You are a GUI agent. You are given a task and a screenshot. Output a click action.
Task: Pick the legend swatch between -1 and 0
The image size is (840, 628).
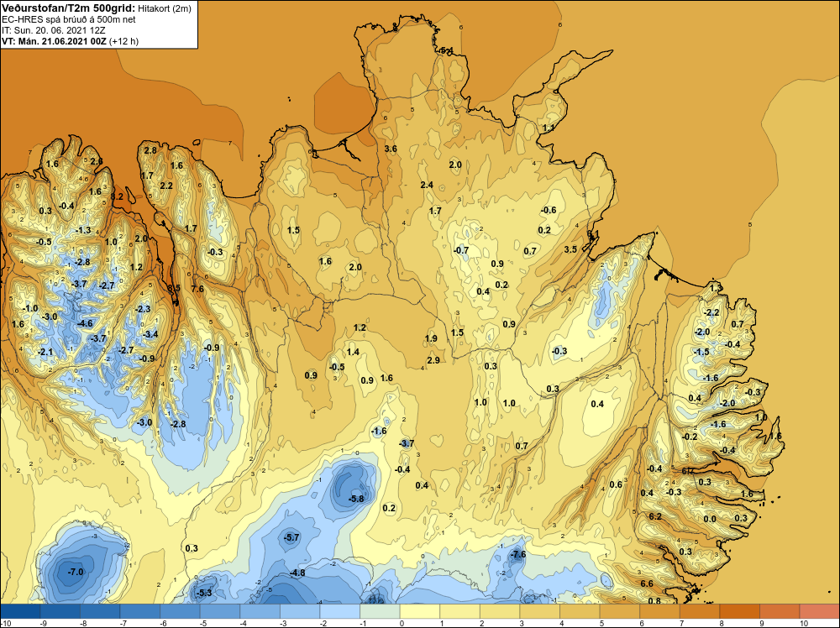pos(380,611)
